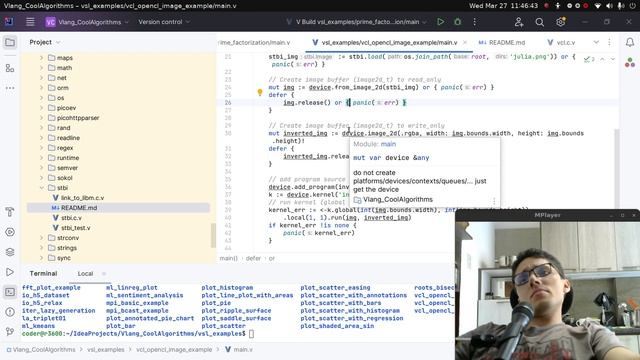Viewport: 640px width, 360px height.
Task: Switch to prime_factorization/main.v tab
Action: click(255, 42)
